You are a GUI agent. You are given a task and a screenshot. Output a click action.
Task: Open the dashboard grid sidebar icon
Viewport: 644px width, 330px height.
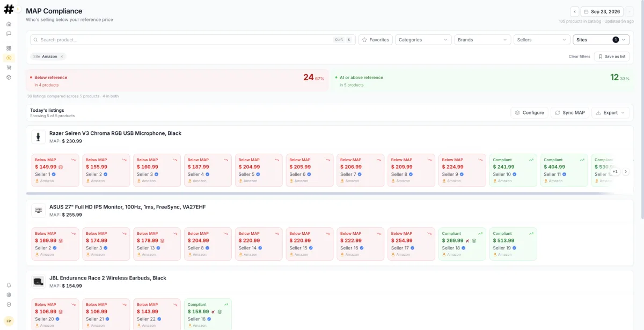(9, 48)
